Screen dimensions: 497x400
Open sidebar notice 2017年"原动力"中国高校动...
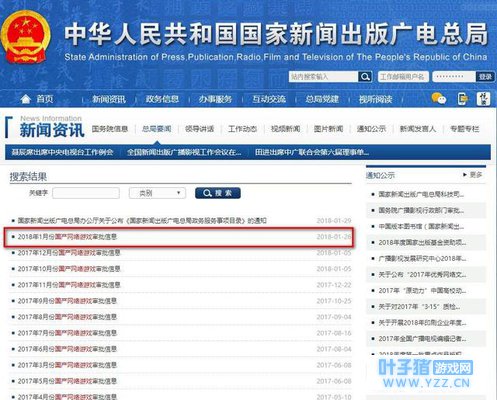(422, 290)
